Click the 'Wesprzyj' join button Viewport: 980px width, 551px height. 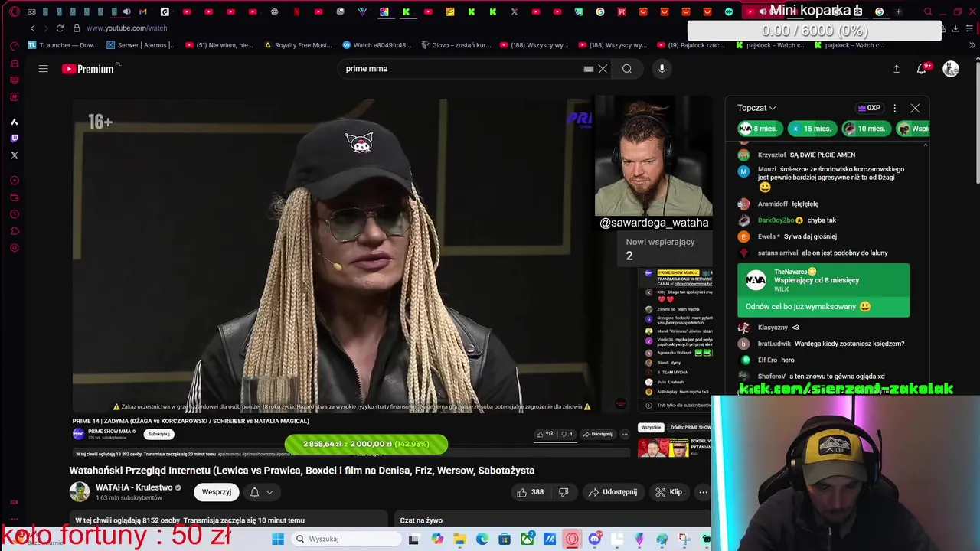[x=217, y=492]
